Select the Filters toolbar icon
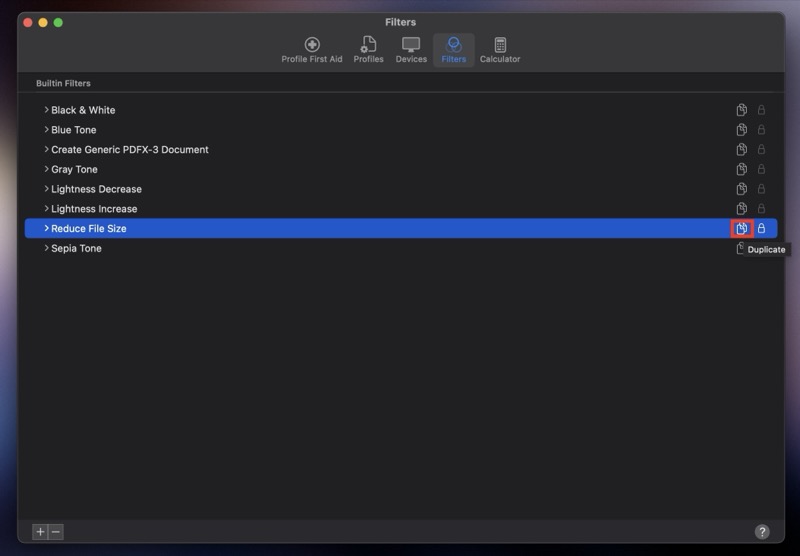 [454, 50]
